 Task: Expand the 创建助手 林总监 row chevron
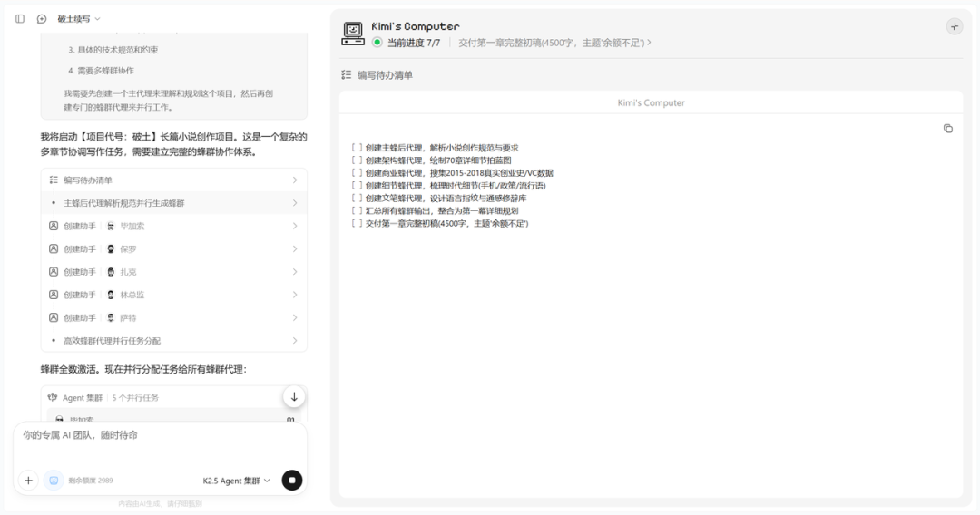tap(295, 295)
